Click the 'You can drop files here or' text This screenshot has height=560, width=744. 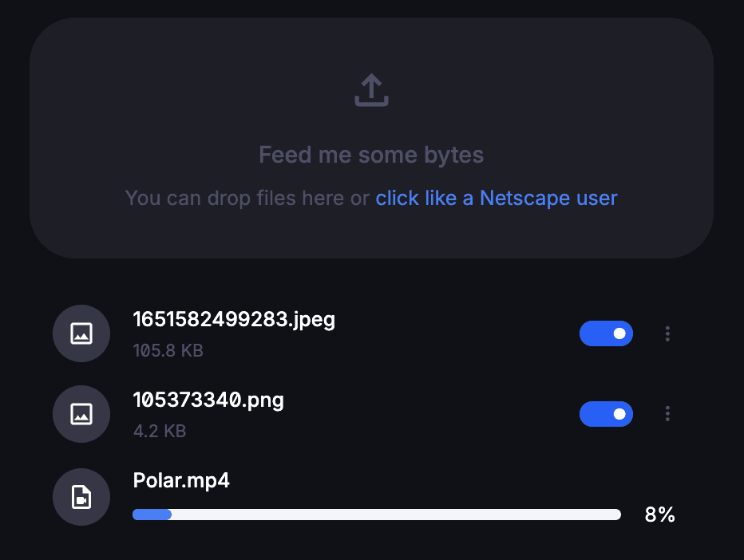tap(247, 198)
